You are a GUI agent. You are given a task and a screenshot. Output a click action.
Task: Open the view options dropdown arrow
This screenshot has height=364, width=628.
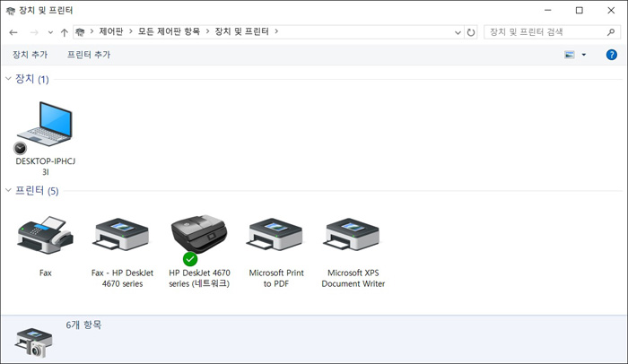tap(584, 55)
